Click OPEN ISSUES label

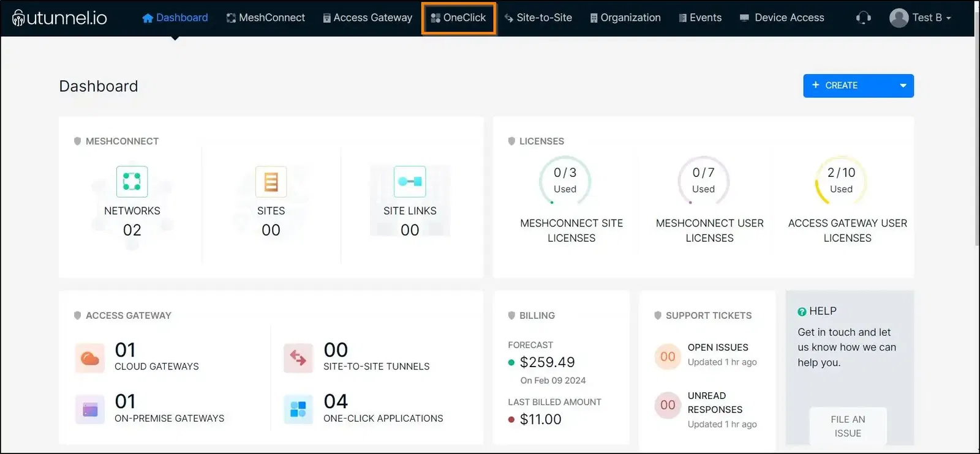point(718,348)
